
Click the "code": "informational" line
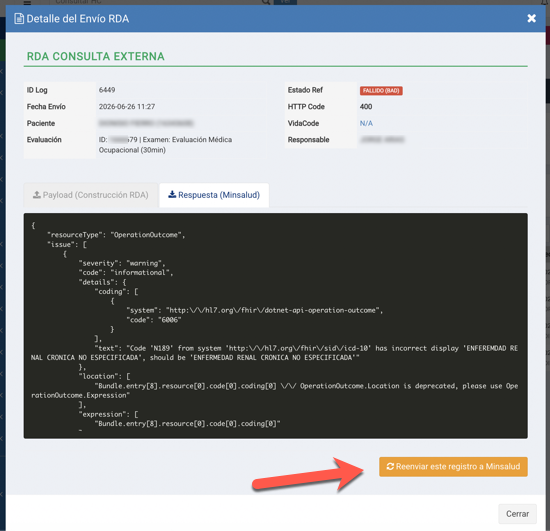126,273
